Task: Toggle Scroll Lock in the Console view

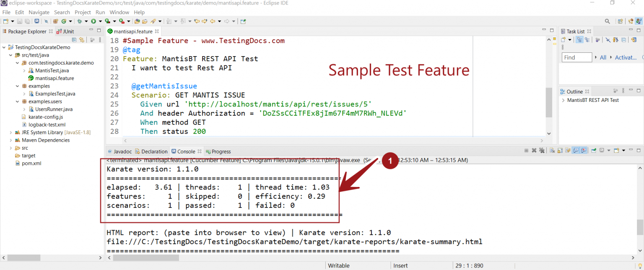Action: [x=559, y=150]
